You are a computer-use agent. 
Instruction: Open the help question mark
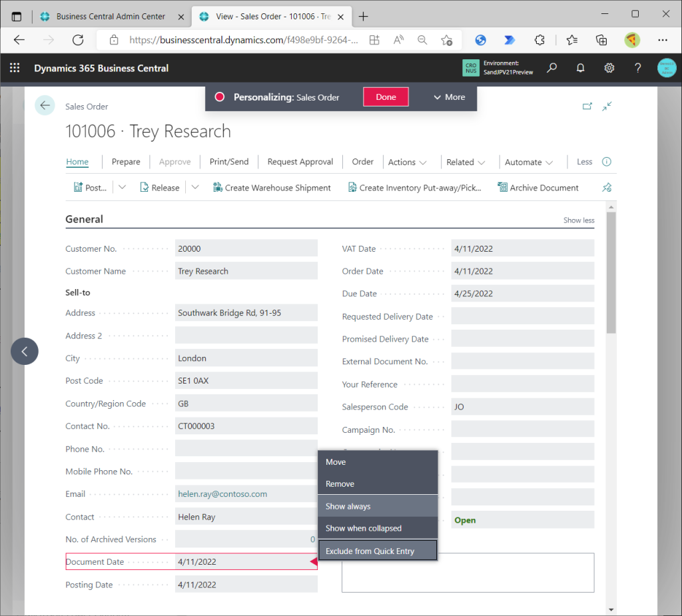coord(637,68)
